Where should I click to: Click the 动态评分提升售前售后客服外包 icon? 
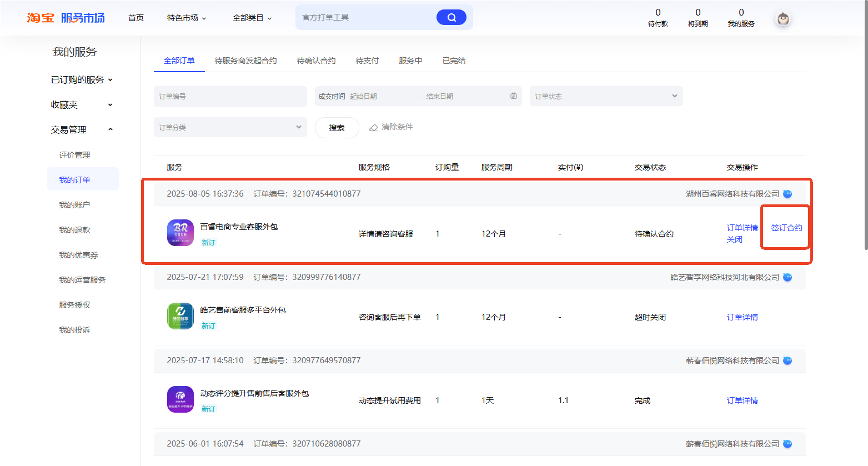coord(180,399)
